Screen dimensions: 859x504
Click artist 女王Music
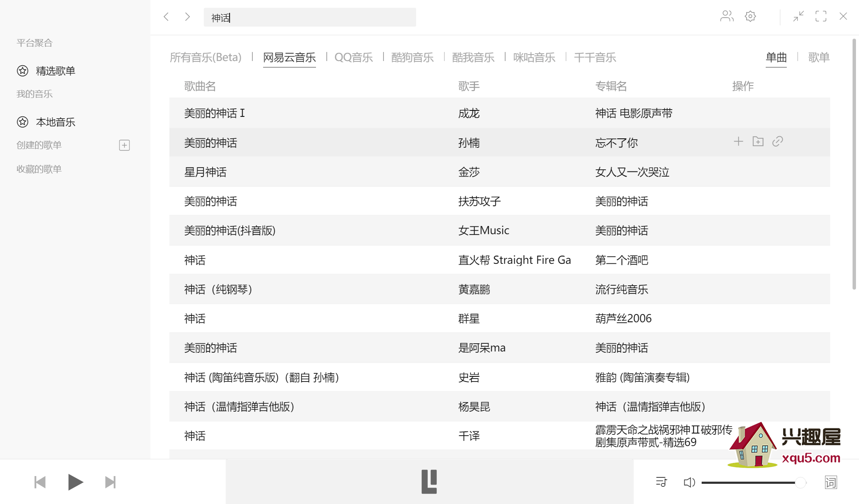tap(484, 230)
